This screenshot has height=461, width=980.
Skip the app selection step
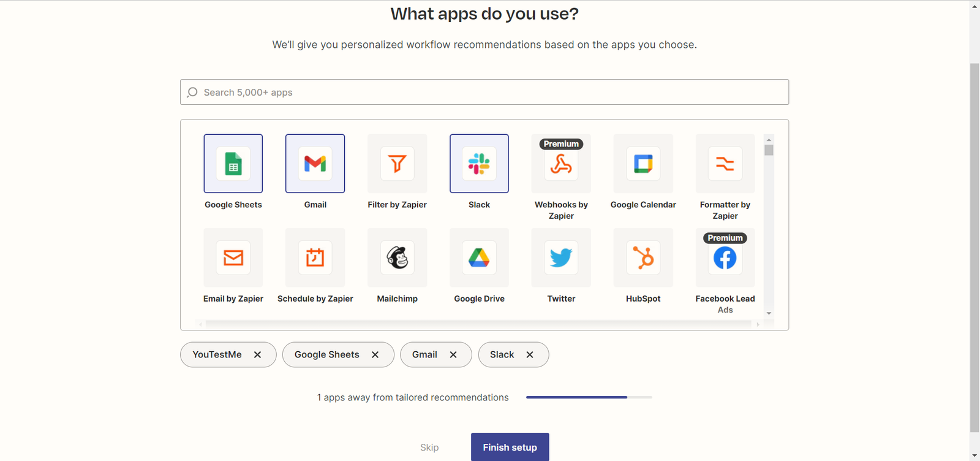(429, 448)
